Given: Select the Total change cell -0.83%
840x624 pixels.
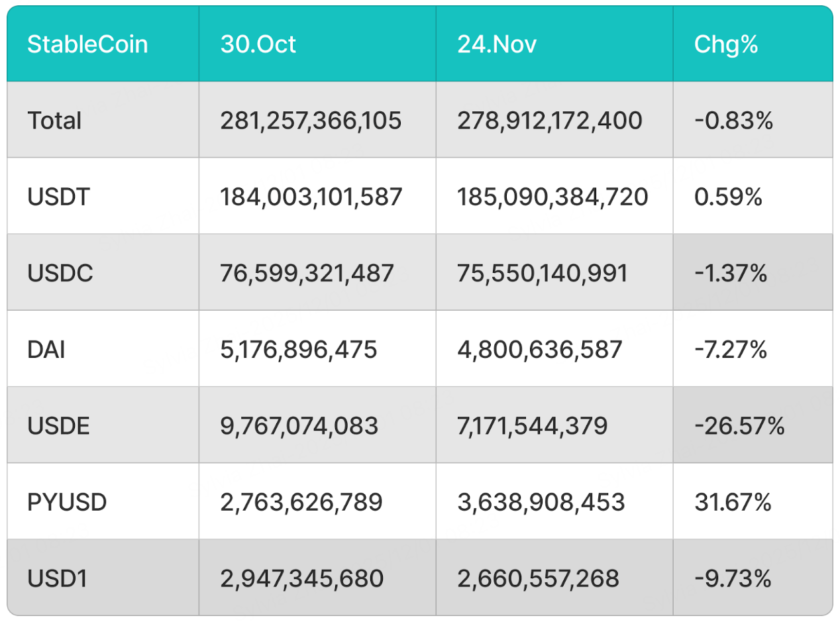Looking at the screenshot, I should pos(733,121).
